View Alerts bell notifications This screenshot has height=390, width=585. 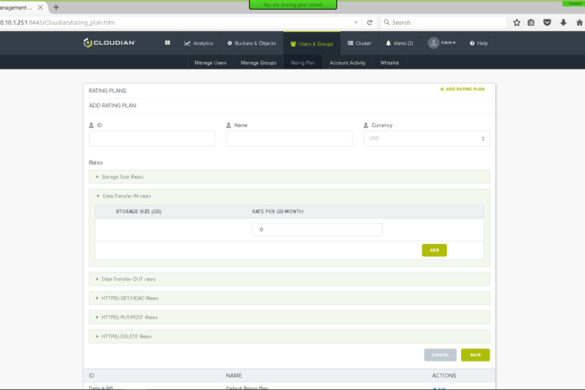[399, 43]
